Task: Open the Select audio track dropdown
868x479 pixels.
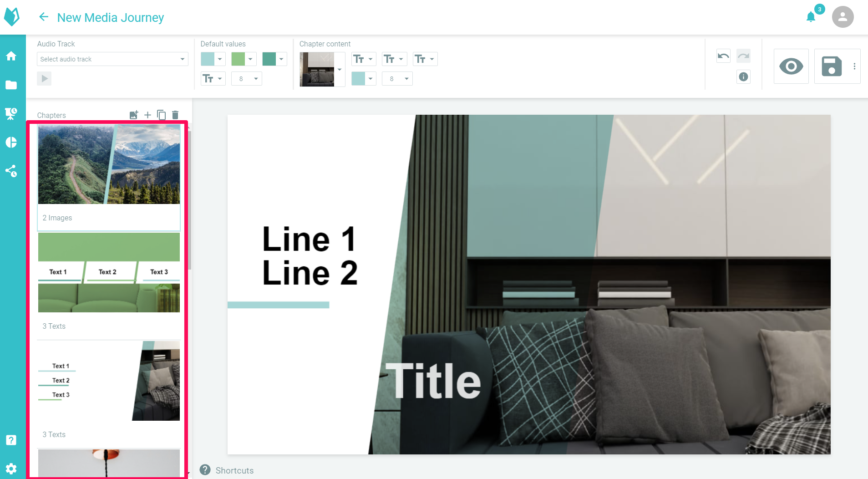Action: tap(112, 59)
